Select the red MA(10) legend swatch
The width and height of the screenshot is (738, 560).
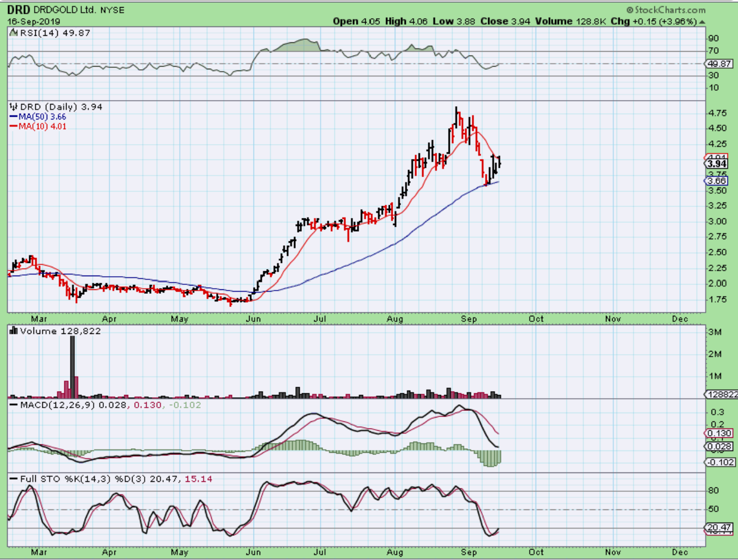coord(13,127)
